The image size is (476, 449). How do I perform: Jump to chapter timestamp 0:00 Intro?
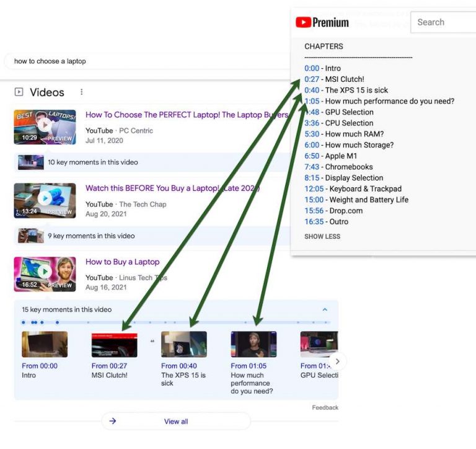click(312, 68)
